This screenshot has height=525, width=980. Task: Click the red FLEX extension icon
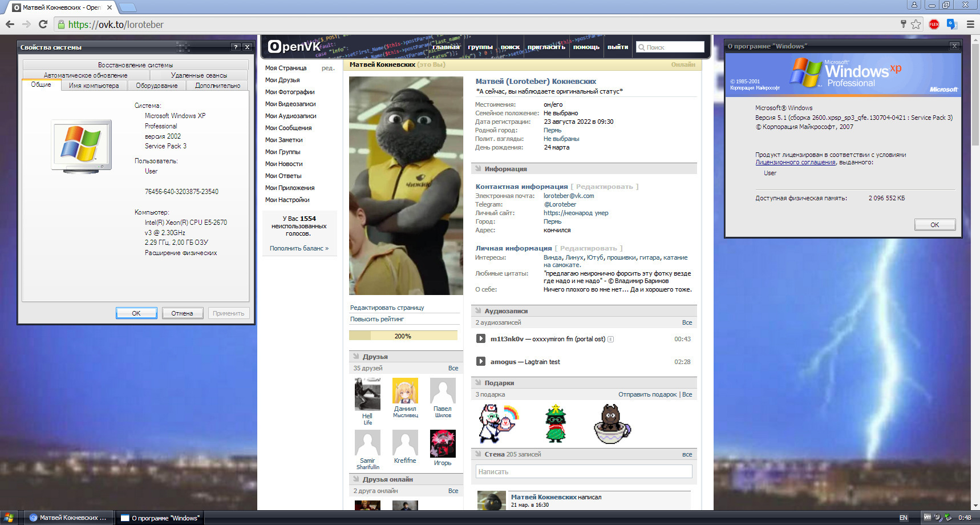coord(934,24)
